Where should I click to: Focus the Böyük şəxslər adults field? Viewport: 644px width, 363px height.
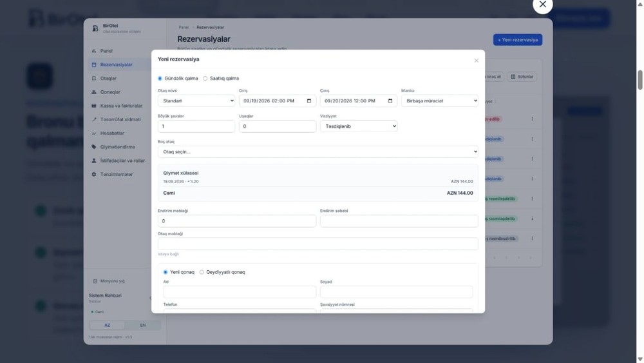point(196,126)
